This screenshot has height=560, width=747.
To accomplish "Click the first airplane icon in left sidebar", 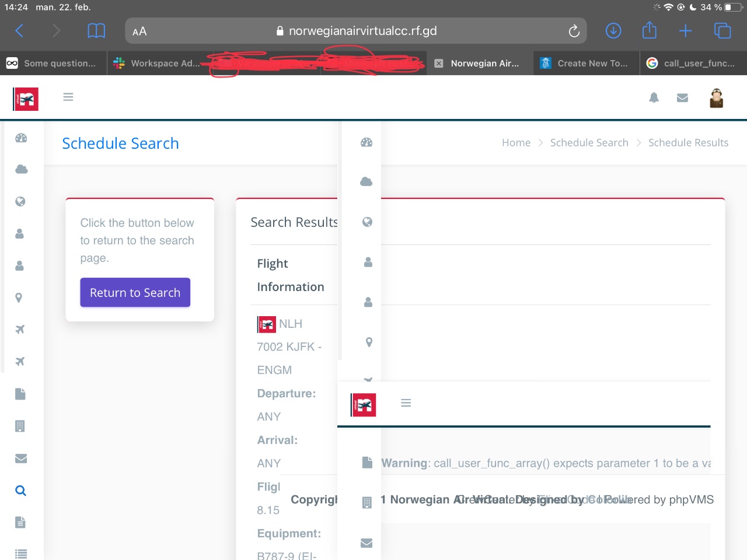I will [20, 330].
